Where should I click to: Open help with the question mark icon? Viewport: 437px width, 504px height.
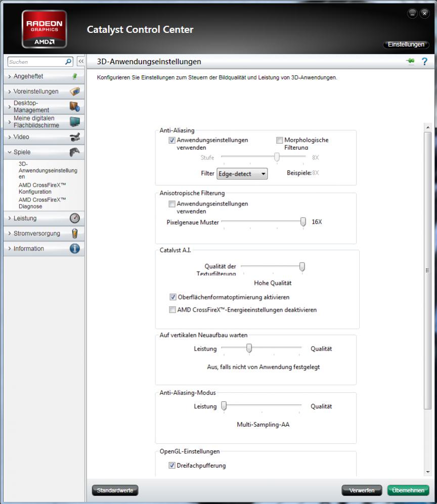(424, 61)
